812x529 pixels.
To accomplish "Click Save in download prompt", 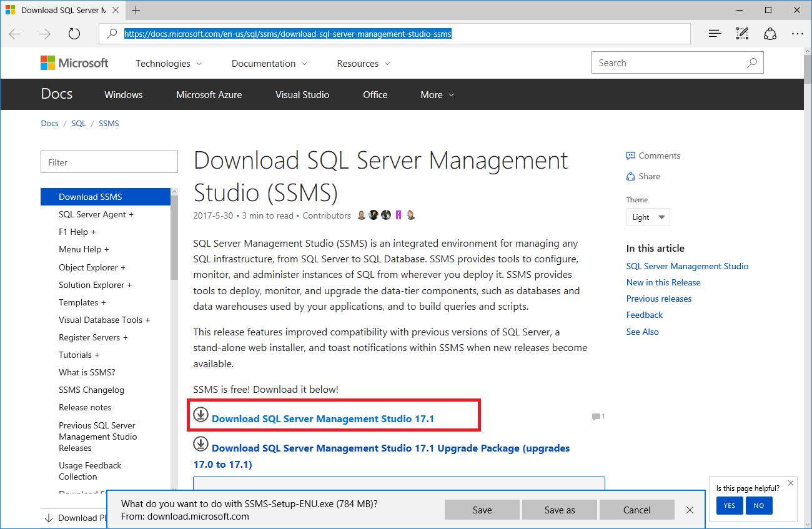I will coord(482,510).
